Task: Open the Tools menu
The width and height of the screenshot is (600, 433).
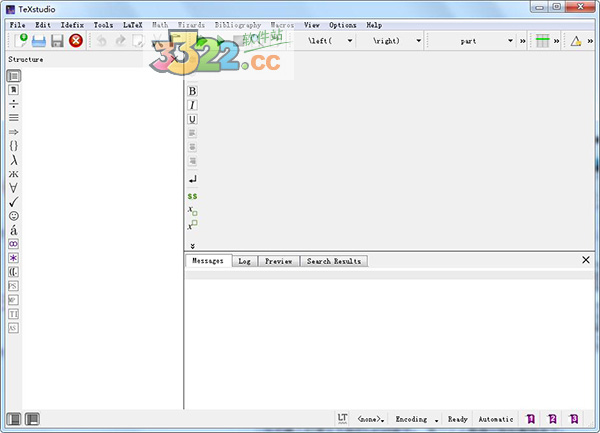Action: pyautogui.click(x=103, y=25)
